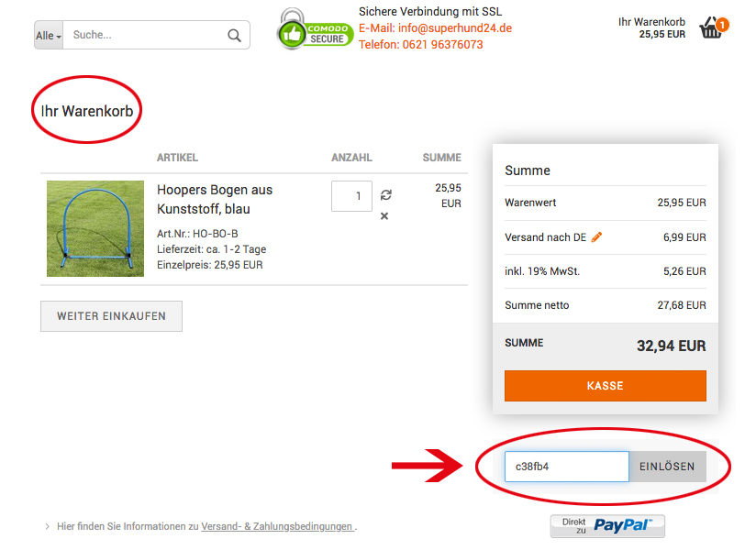This screenshot has width=756, height=550.
Task: Click the quantity field for Hoopers Bogen
Action: 351,196
